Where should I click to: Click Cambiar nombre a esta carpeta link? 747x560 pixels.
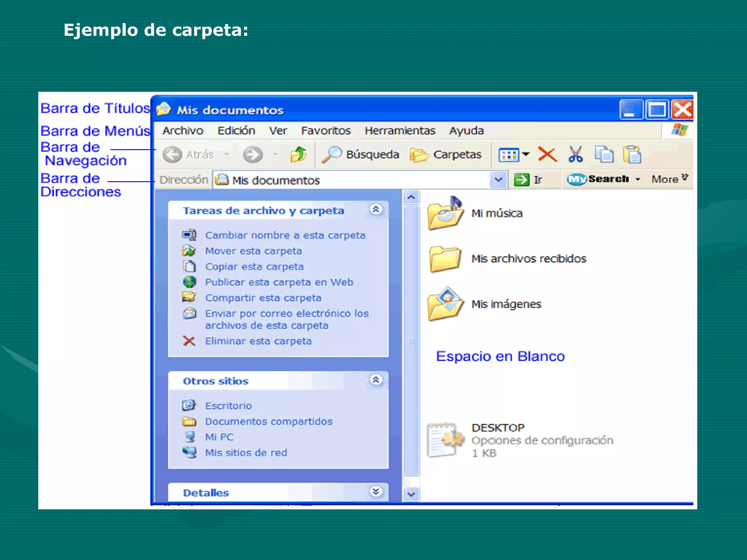285,236
